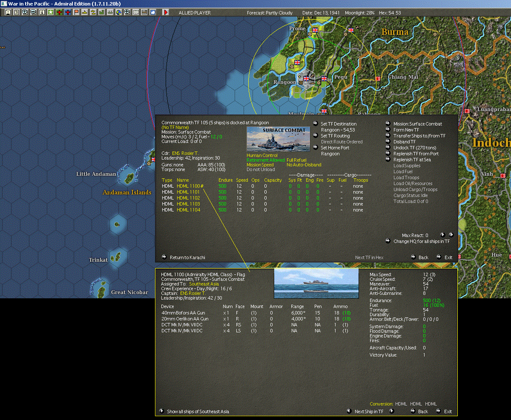Click arrow right of Next Ship in TF
The height and width of the screenshot is (420, 511).
click(x=391, y=411)
